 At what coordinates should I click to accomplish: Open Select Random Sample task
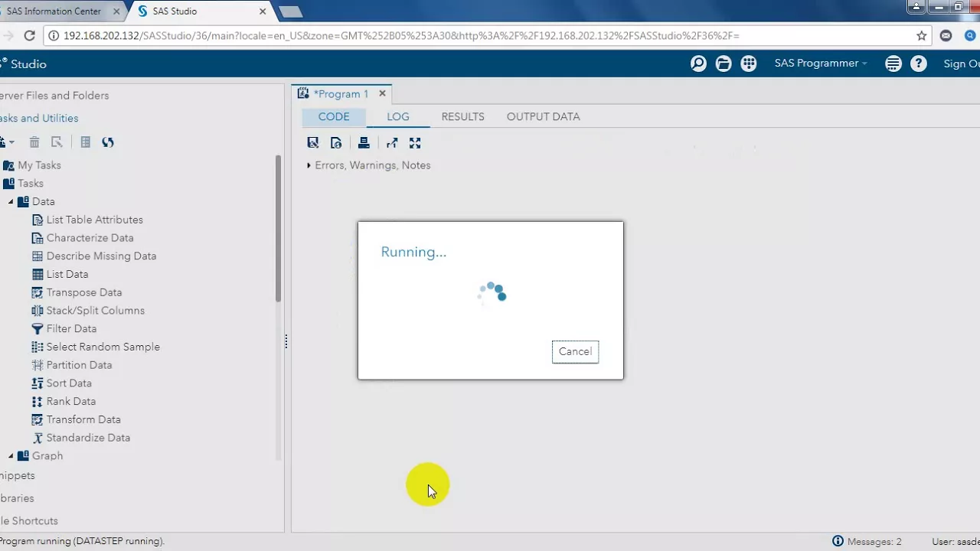click(x=96, y=347)
